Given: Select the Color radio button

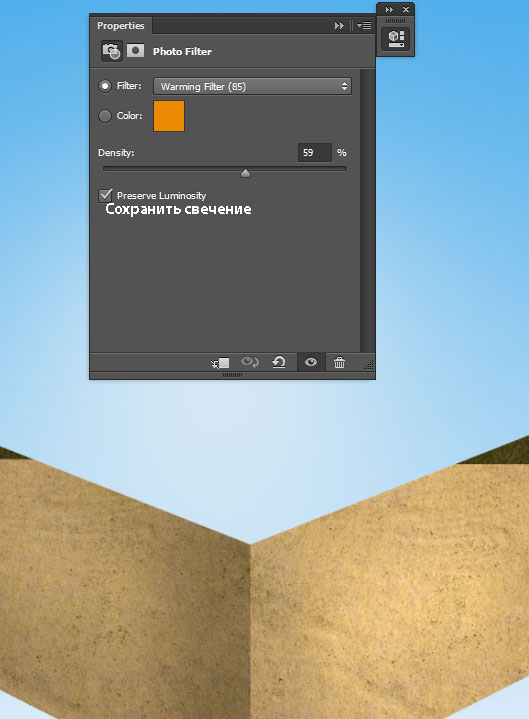Looking at the screenshot, I should pos(105,116).
